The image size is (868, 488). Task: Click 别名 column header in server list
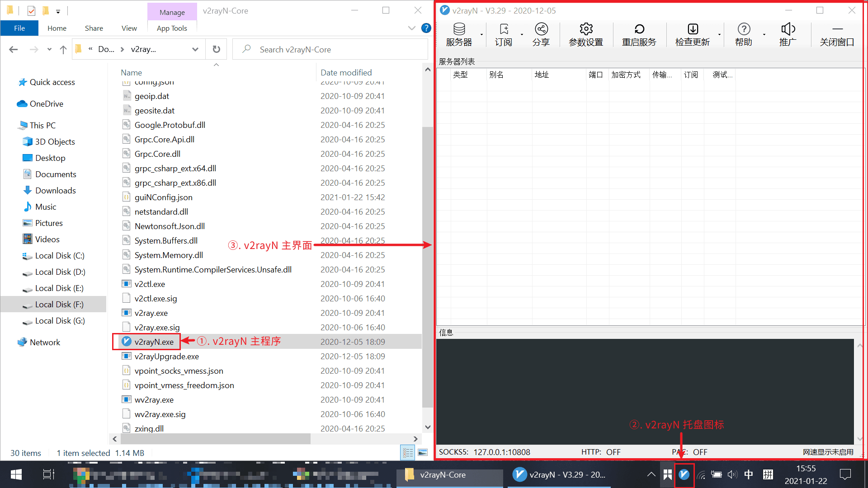[496, 75]
